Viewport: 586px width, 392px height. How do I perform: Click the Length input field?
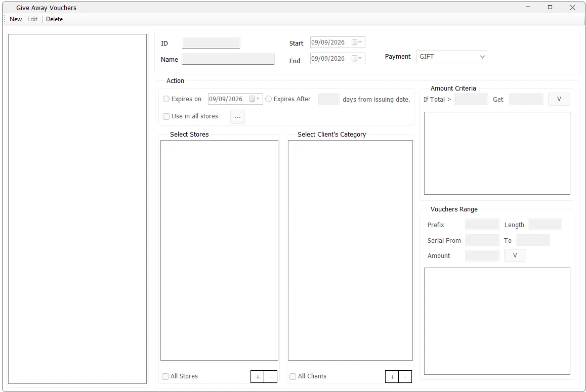pos(545,225)
